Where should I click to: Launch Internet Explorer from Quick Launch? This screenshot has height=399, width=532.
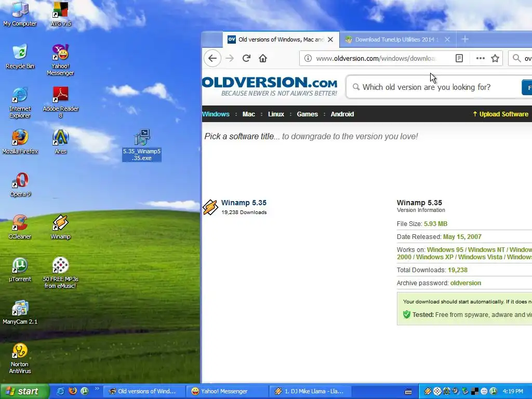[x=61, y=391]
